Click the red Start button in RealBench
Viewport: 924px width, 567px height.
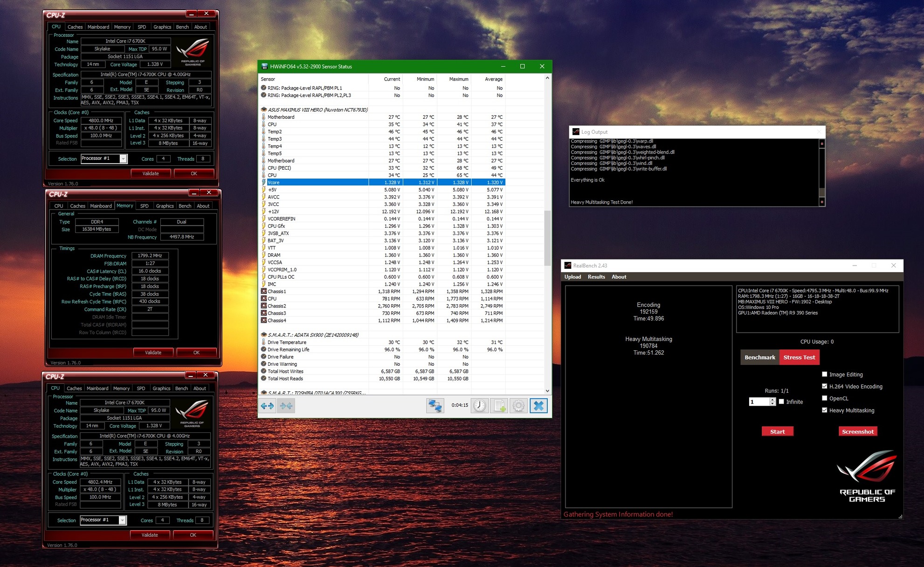[x=777, y=431]
